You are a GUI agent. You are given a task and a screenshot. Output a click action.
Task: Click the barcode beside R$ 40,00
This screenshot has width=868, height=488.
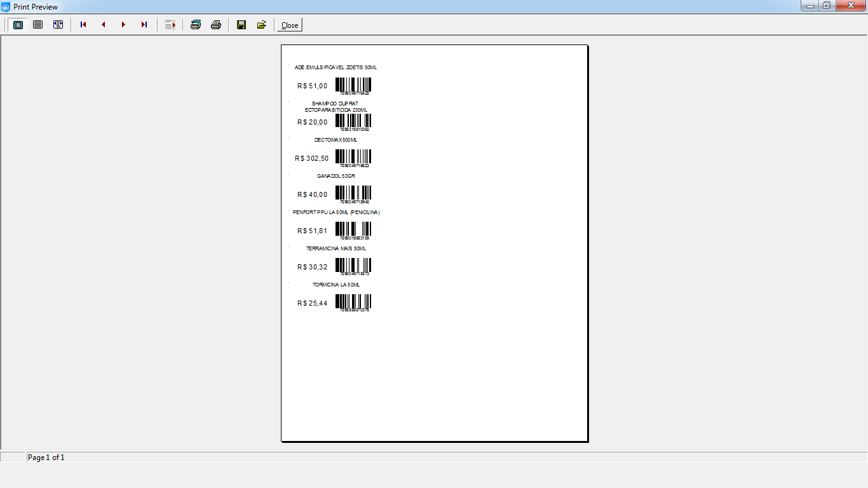tap(353, 195)
